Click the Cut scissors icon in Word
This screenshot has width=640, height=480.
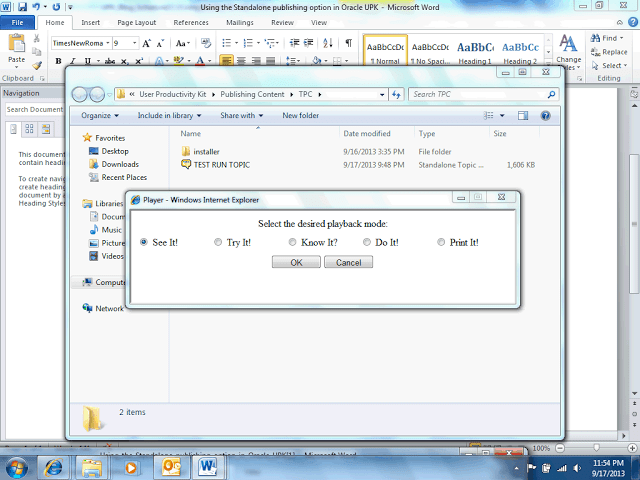pos(36,38)
